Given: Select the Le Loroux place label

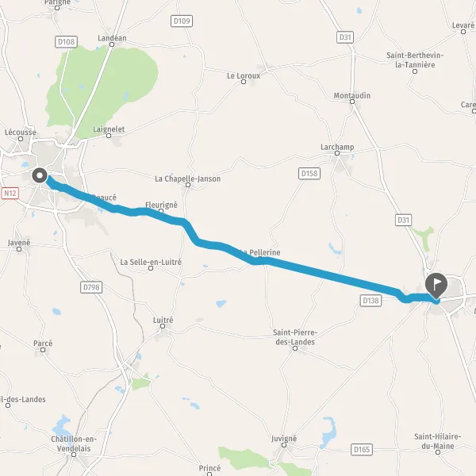Looking at the screenshot, I should 244,75.
